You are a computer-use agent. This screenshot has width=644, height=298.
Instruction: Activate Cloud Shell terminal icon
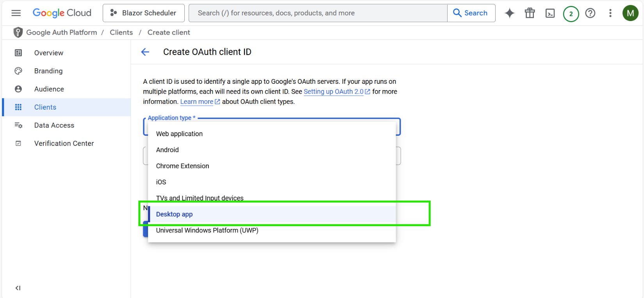550,14
